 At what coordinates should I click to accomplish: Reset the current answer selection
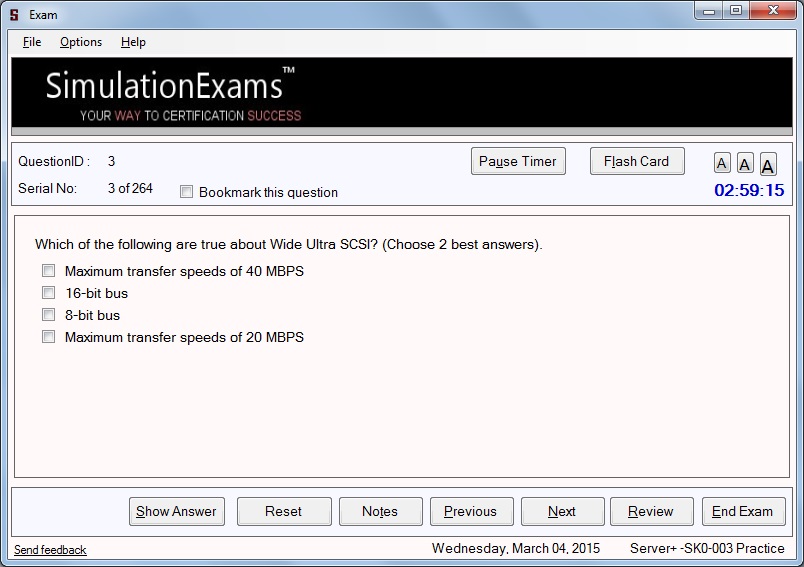click(x=283, y=511)
